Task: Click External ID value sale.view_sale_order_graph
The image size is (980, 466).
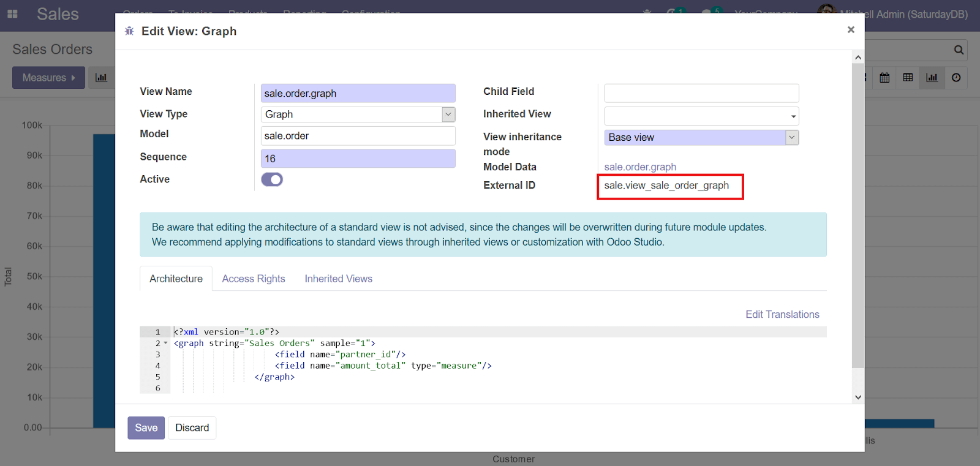Action: click(x=666, y=186)
